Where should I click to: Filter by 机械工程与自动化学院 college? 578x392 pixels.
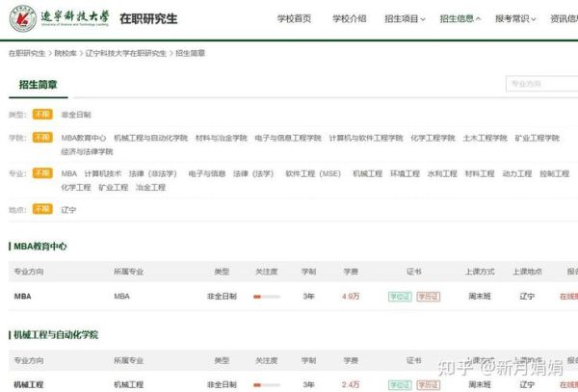click(x=151, y=138)
